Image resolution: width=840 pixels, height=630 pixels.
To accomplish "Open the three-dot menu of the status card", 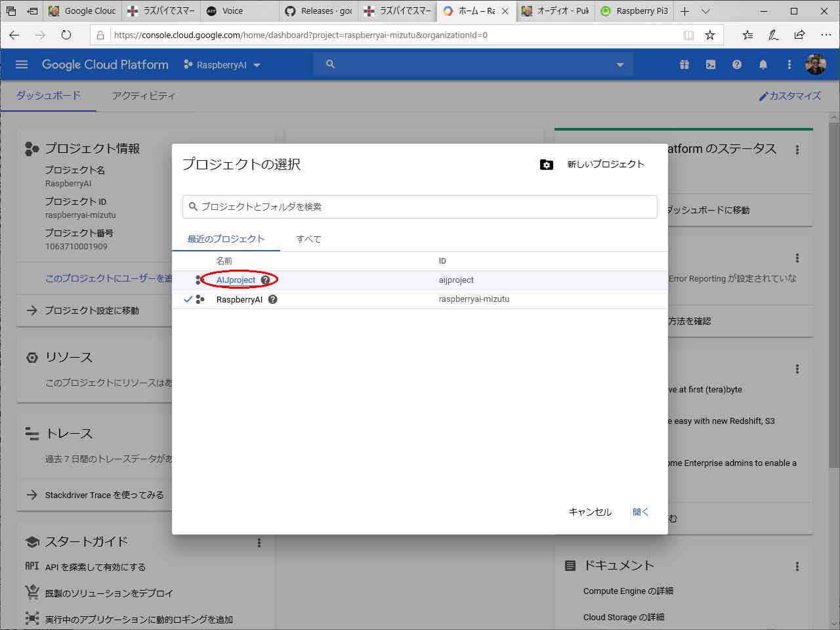I will pos(797,150).
